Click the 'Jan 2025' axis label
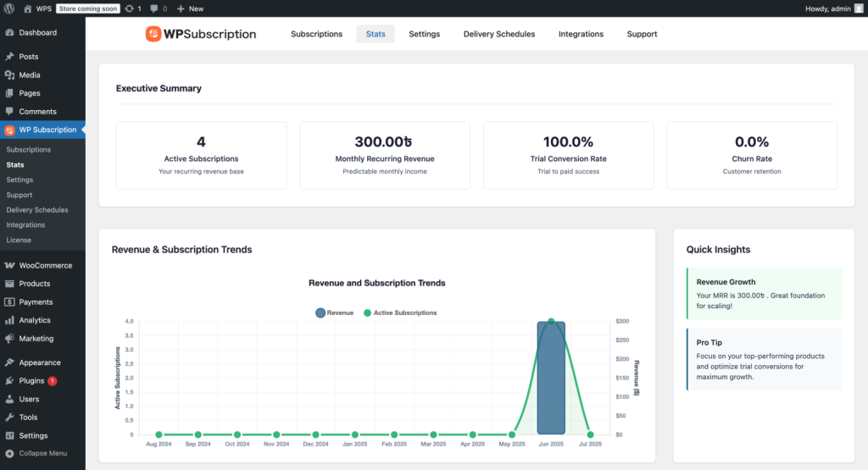 [355, 444]
